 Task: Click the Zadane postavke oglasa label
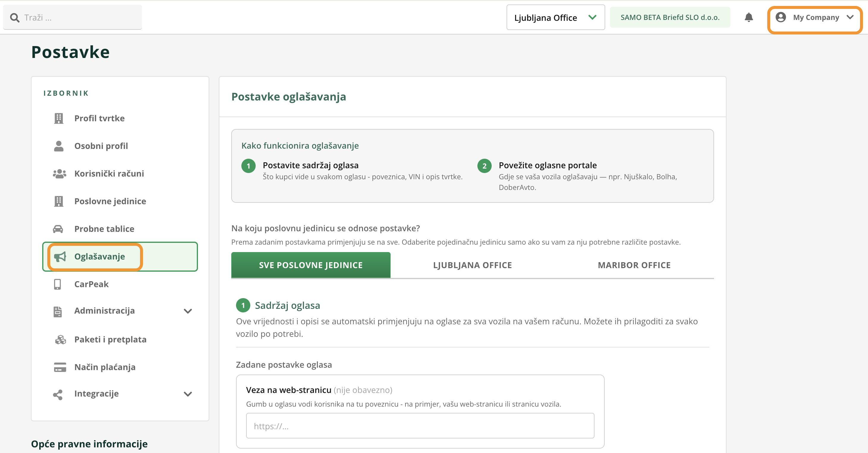click(x=284, y=365)
